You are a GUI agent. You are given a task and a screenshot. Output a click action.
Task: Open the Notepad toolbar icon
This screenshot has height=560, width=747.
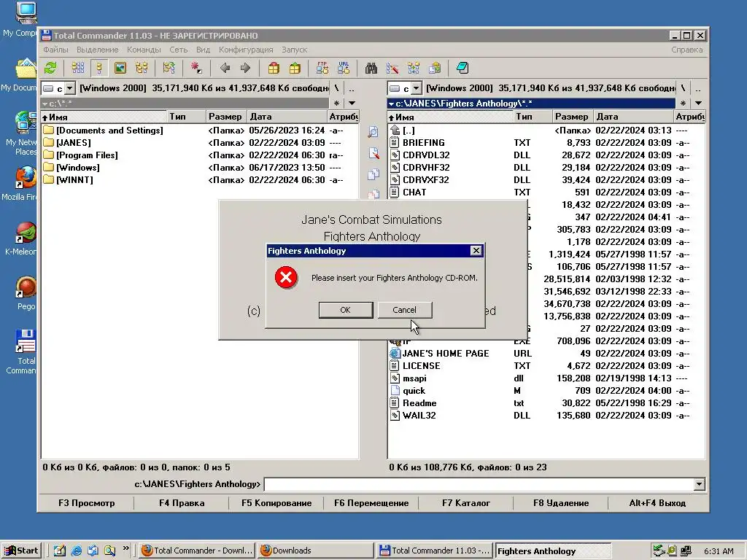click(462, 68)
